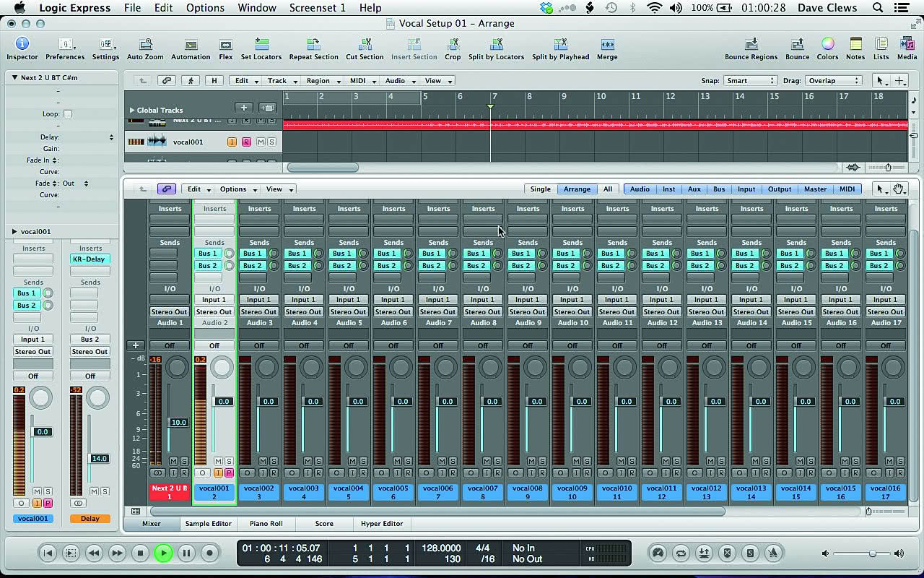Open the File menu
This screenshot has height=578, width=924.
pos(132,8)
